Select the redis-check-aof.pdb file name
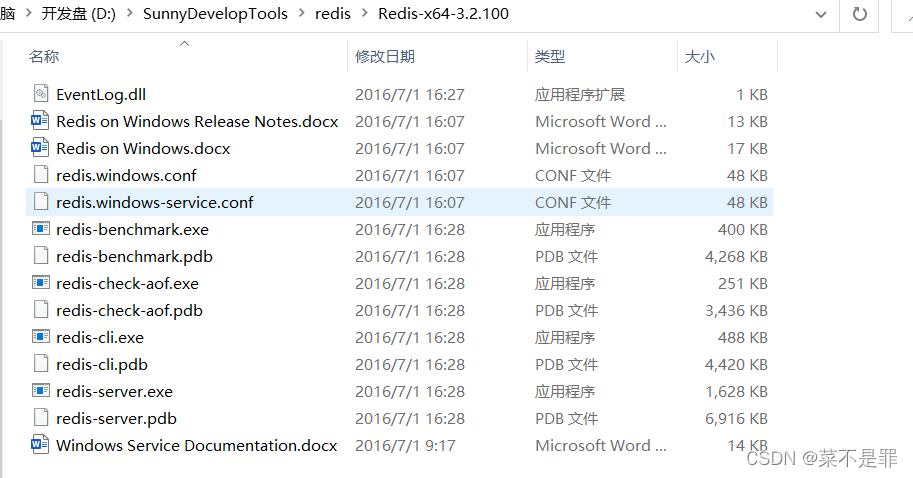Viewport: 913px width, 478px height. (129, 310)
